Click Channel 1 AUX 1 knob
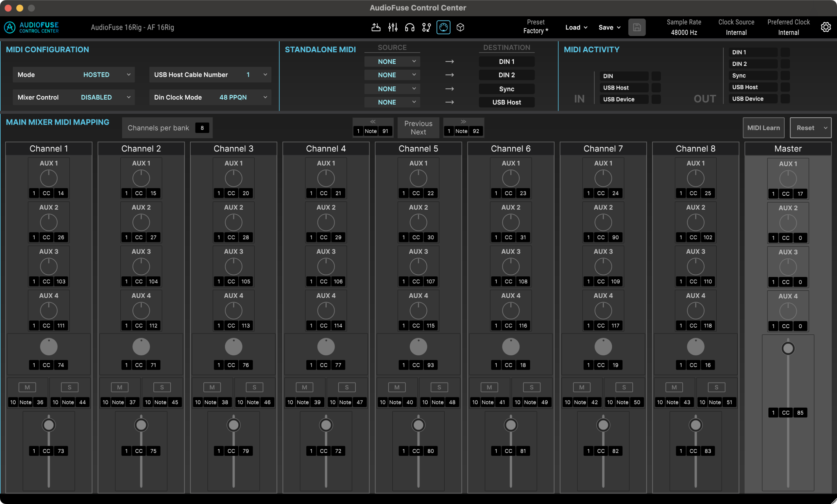 coord(49,178)
